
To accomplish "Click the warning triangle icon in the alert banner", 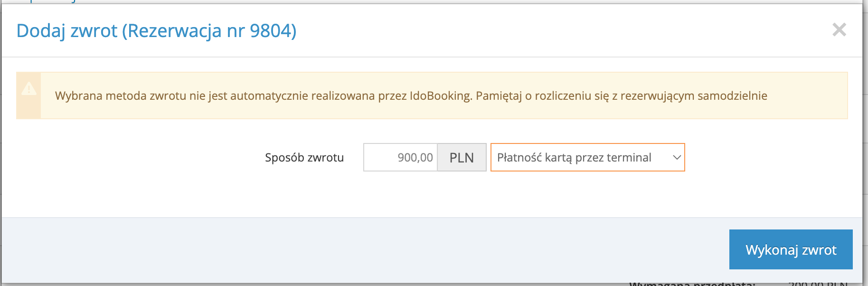I will [x=30, y=89].
